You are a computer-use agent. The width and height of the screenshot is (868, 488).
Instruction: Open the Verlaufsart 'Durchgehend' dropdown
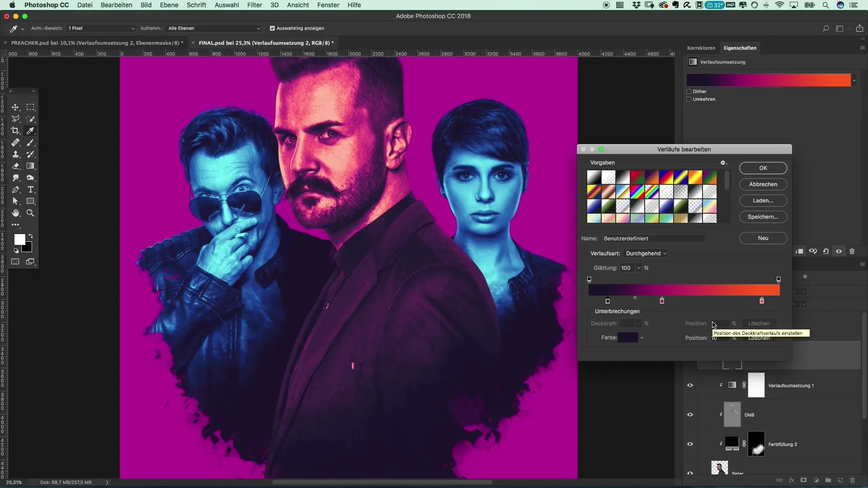click(646, 253)
